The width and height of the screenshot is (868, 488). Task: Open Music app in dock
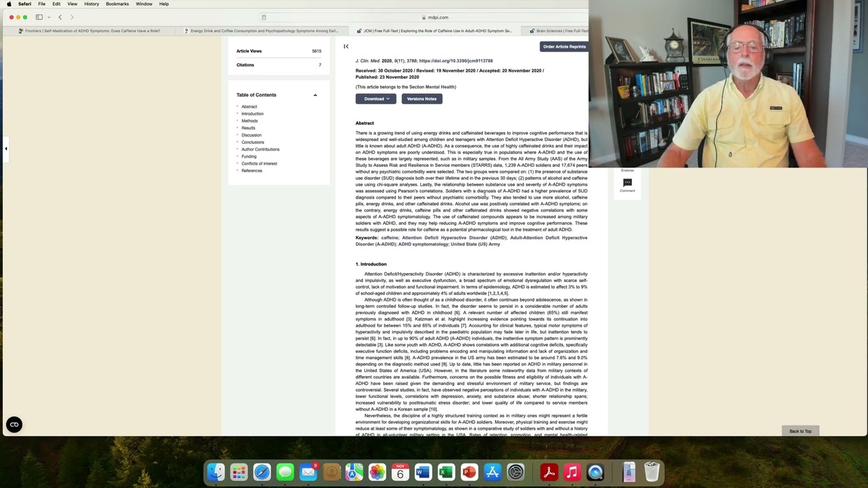click(572, 472)
